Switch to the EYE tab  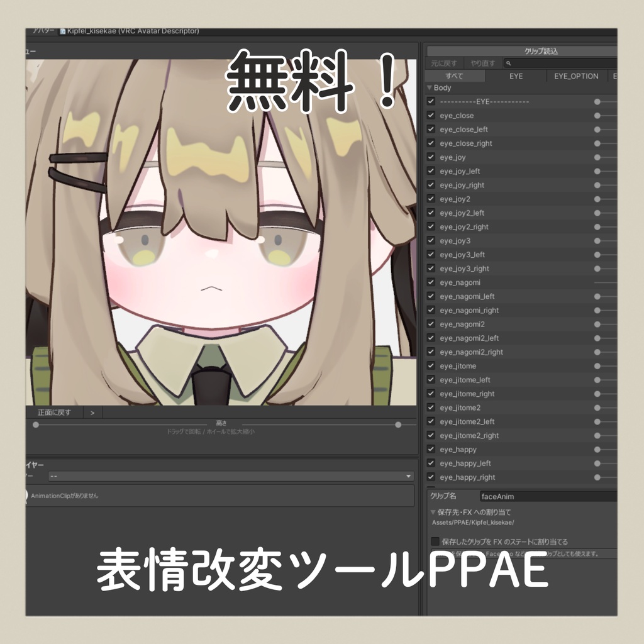click(x=516, y=76)
